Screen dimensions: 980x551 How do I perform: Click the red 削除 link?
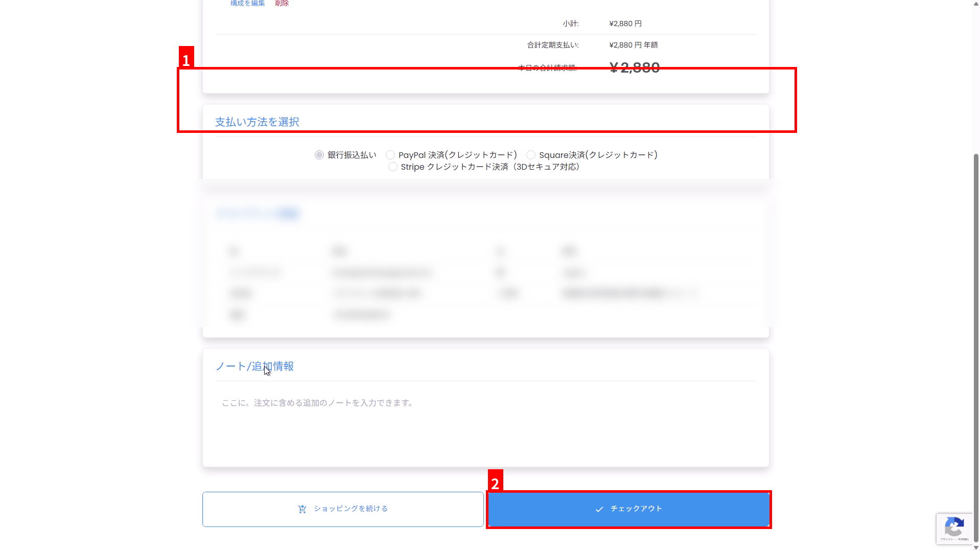[x=282, y=4]
